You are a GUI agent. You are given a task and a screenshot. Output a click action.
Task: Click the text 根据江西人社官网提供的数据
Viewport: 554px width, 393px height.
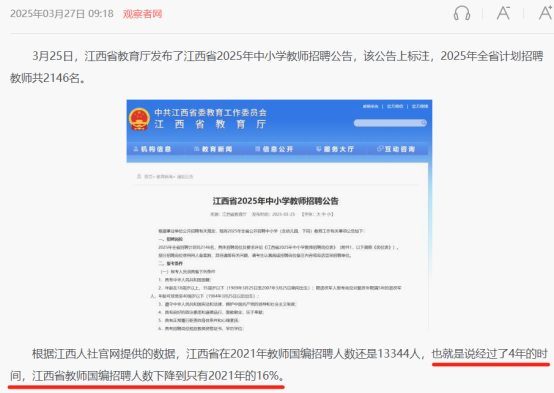[104, 353]
